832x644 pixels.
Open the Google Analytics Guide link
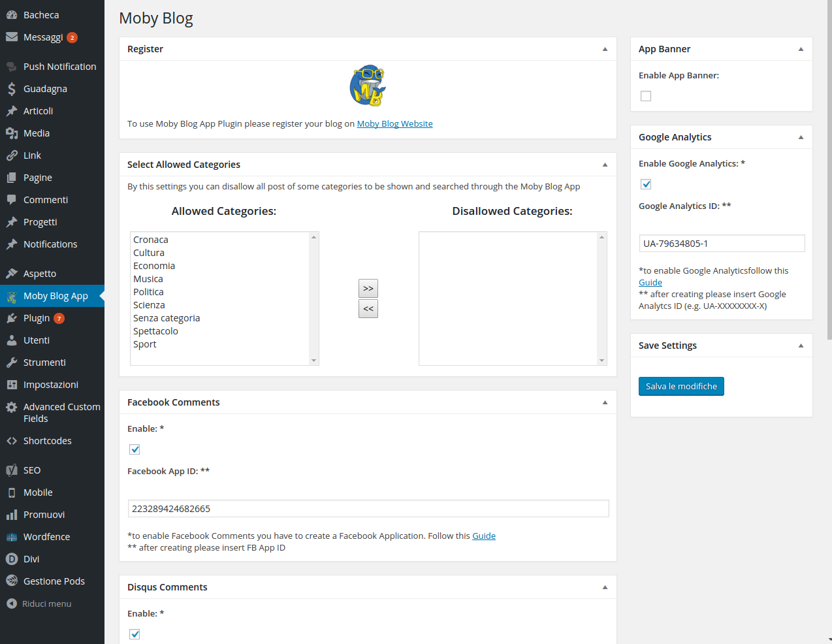(x=650, y=282)
